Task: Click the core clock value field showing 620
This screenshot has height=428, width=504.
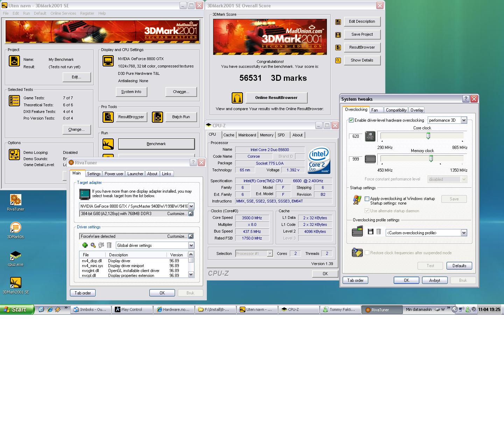Action: pos(356,136)
